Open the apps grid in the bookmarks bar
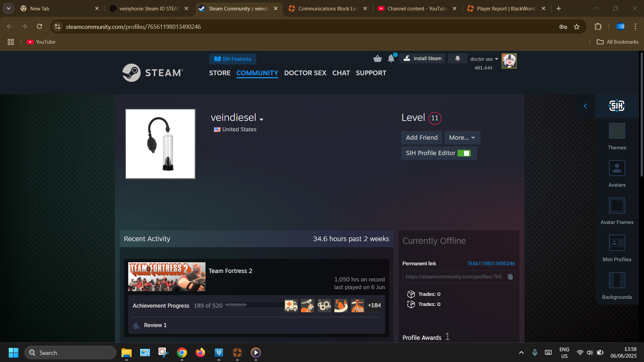644x362 pixels. point(11,42)
